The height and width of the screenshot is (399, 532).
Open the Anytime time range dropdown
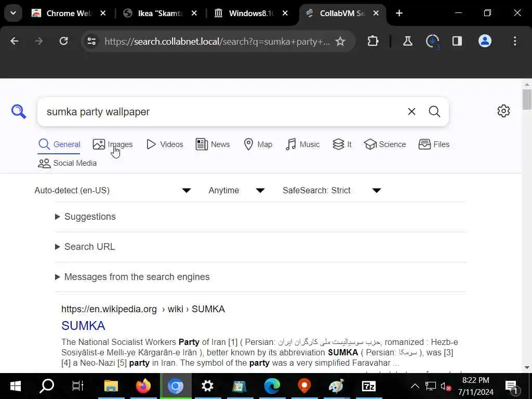pyautogui.click(x=236, y=190)
